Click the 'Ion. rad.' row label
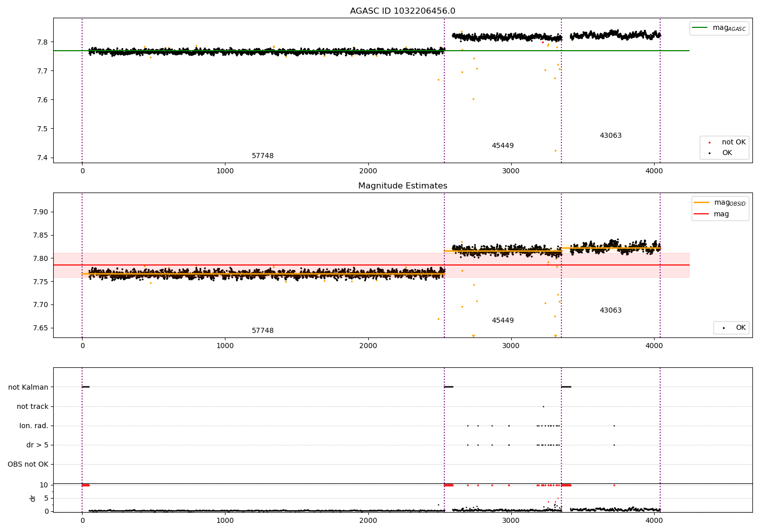The width and height of the screenshot is (760, 532). [x=34, y=426]
